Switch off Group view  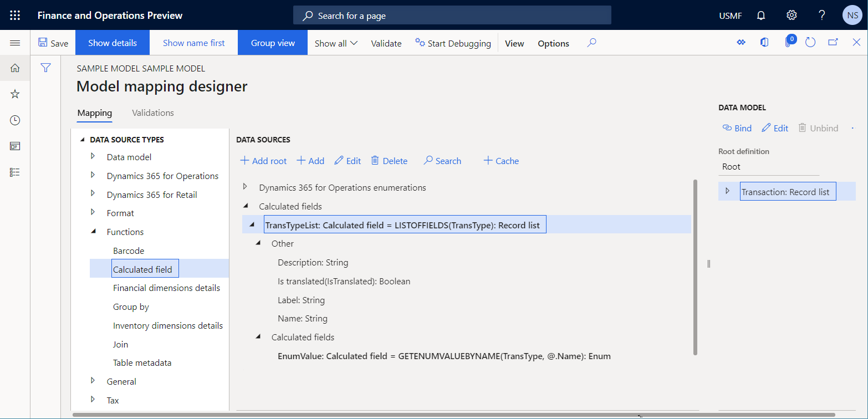272,42
